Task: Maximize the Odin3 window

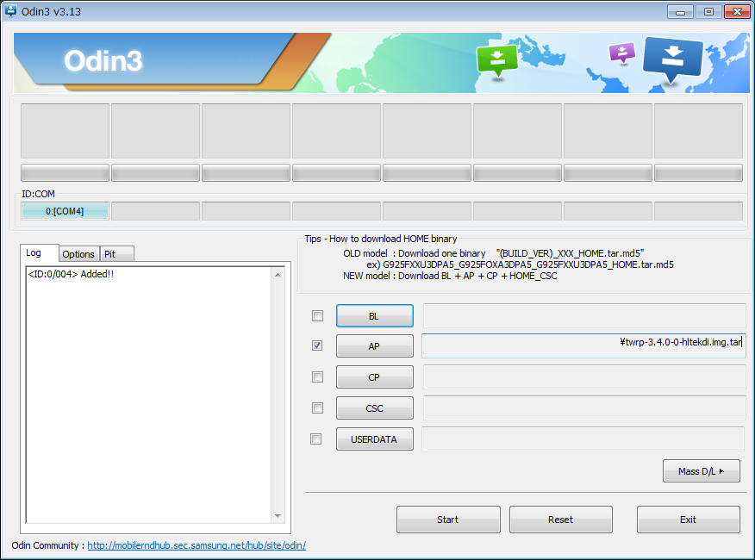Action: point(708,12)
